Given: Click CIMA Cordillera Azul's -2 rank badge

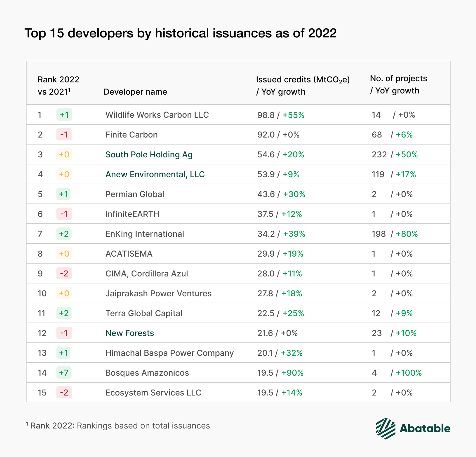Looking at the screenshot, I should click(x=64, y=274).
